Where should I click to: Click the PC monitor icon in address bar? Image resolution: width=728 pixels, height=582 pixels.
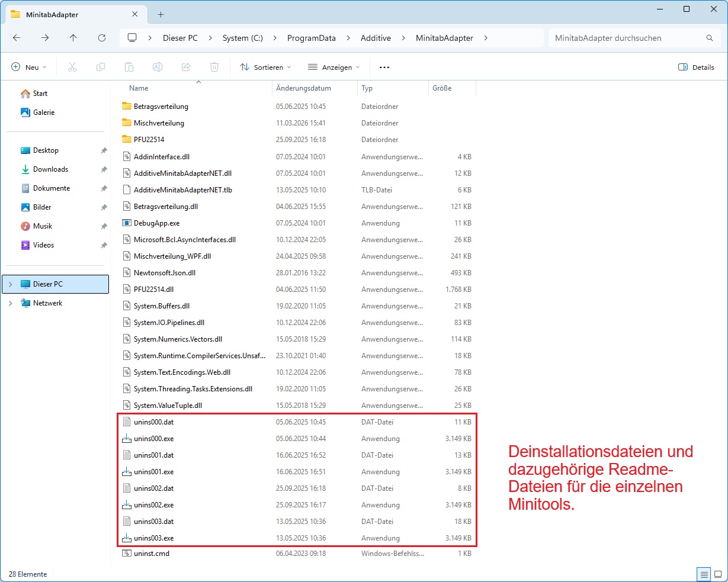coord(132,38)
